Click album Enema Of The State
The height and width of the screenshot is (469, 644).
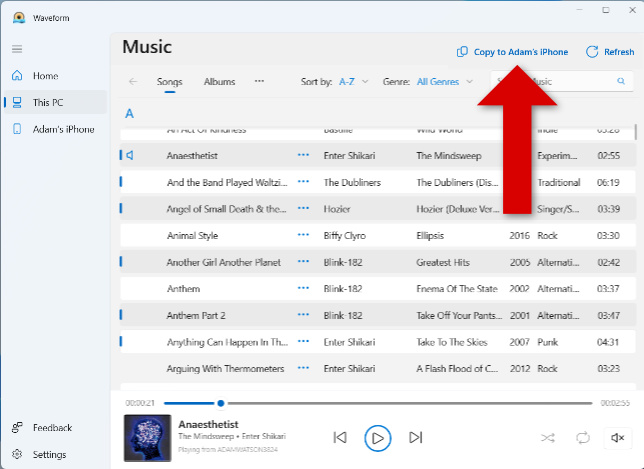457,289
